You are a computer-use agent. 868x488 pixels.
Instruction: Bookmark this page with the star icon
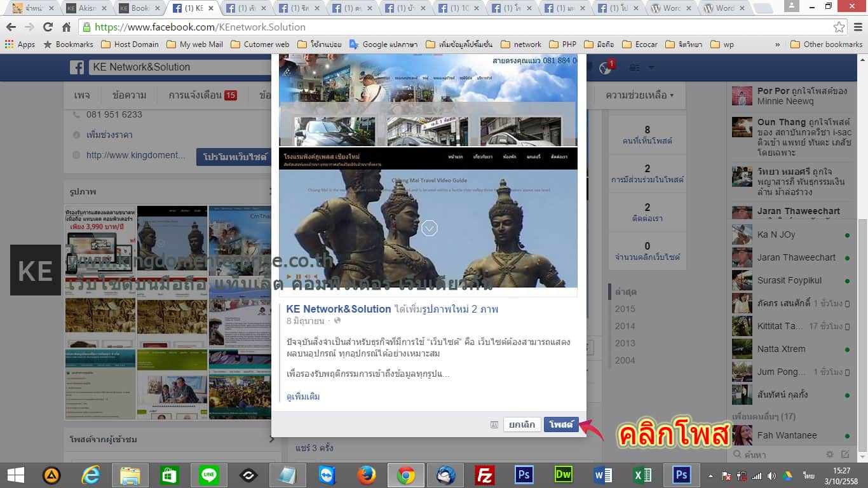(839, 27)
